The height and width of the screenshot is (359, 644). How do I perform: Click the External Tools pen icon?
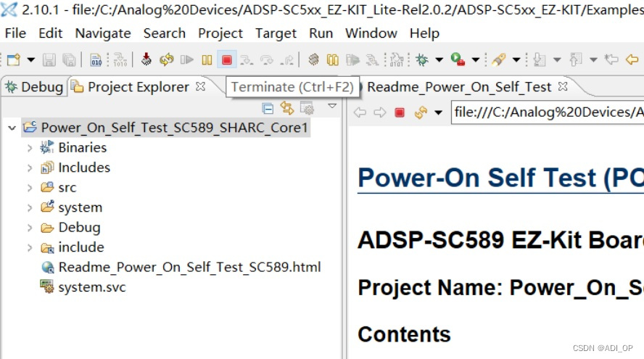point(498,60)
